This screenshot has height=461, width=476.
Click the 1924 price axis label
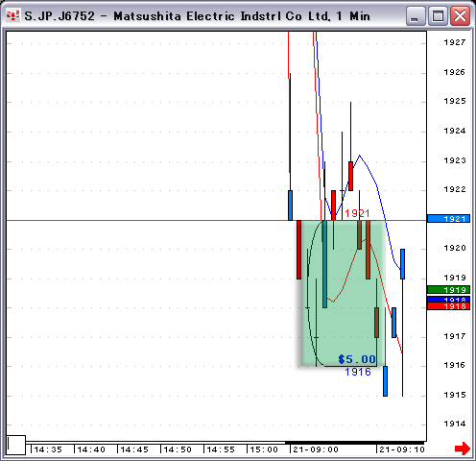coord(455,131)
